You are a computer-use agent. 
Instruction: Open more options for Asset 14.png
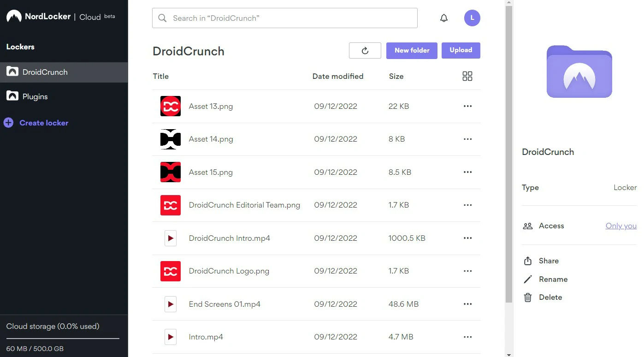pyautogui.click(x=467, y=139)
